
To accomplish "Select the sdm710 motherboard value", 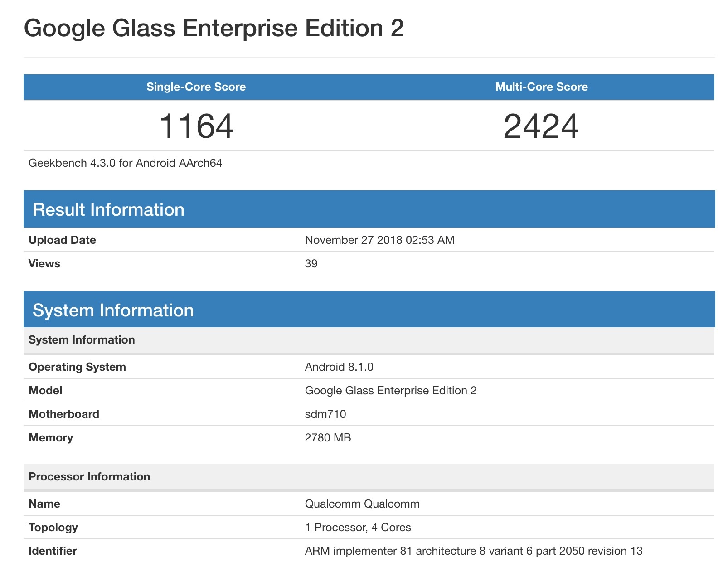I will click(x=325, y=414).
